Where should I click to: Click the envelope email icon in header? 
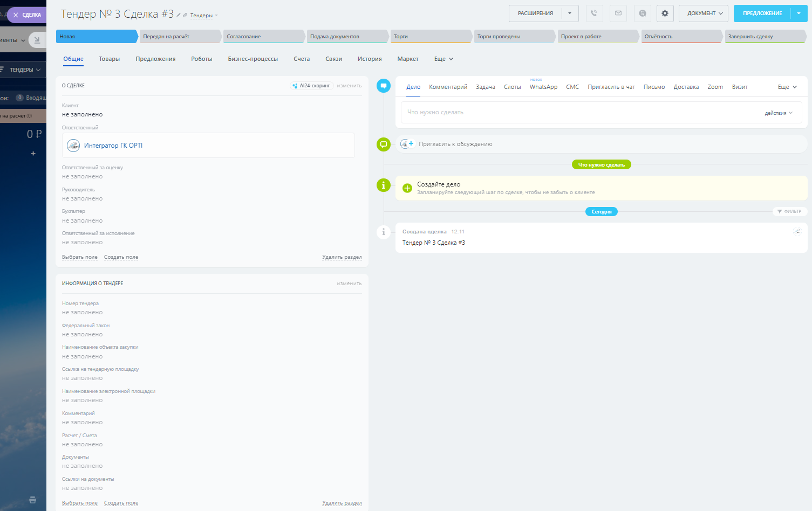pos(618,13)
